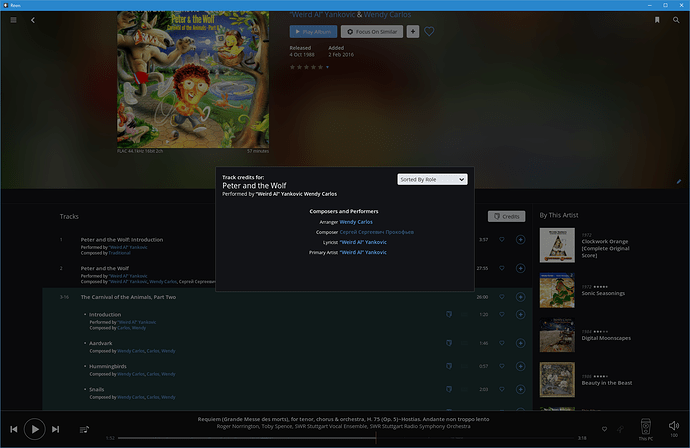Add track 1 Introduction with plus icon

click(x=521, y=239)
